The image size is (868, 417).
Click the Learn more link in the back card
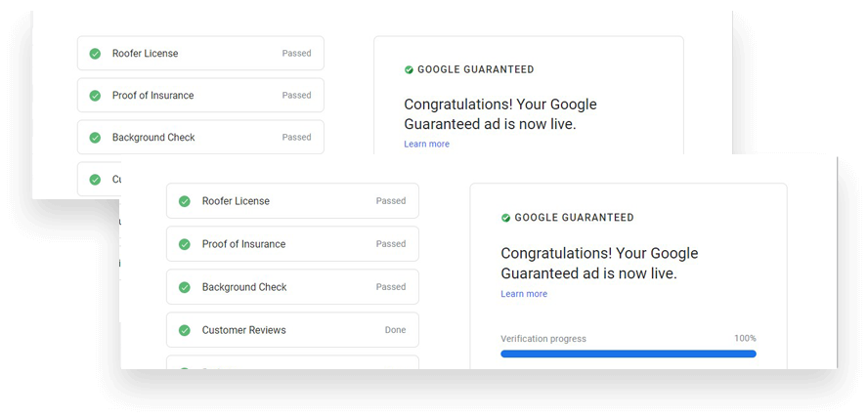(426, 145)
